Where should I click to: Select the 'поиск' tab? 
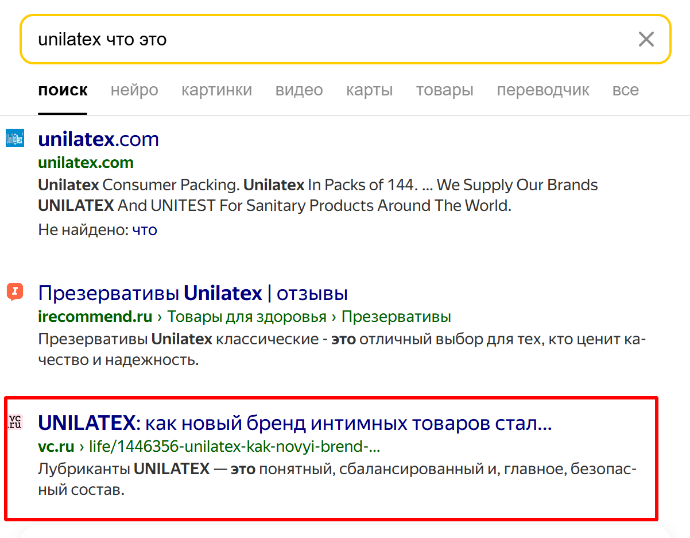(x=62, y=90)
